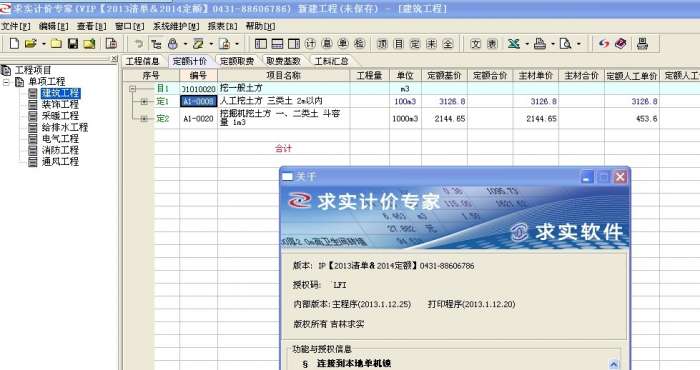Click the A1-0008 code cell
Image resolution: width=700 pixels, height=370 pixels.
(199, 101)
